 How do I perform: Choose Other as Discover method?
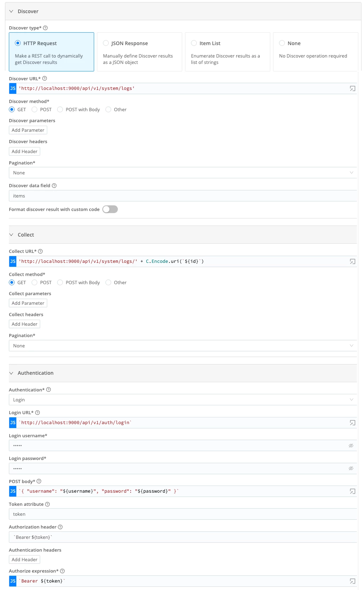pyautogui.click(x=108, y=109)
